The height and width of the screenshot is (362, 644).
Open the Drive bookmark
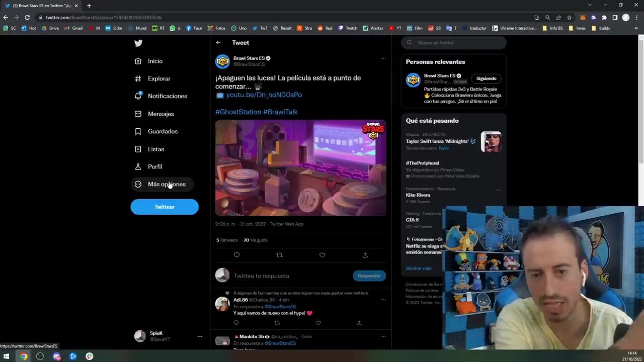coord(50,28)
